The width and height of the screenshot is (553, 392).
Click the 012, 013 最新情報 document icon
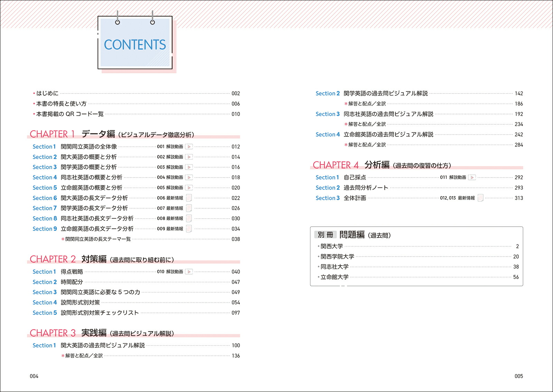(480, 198)
